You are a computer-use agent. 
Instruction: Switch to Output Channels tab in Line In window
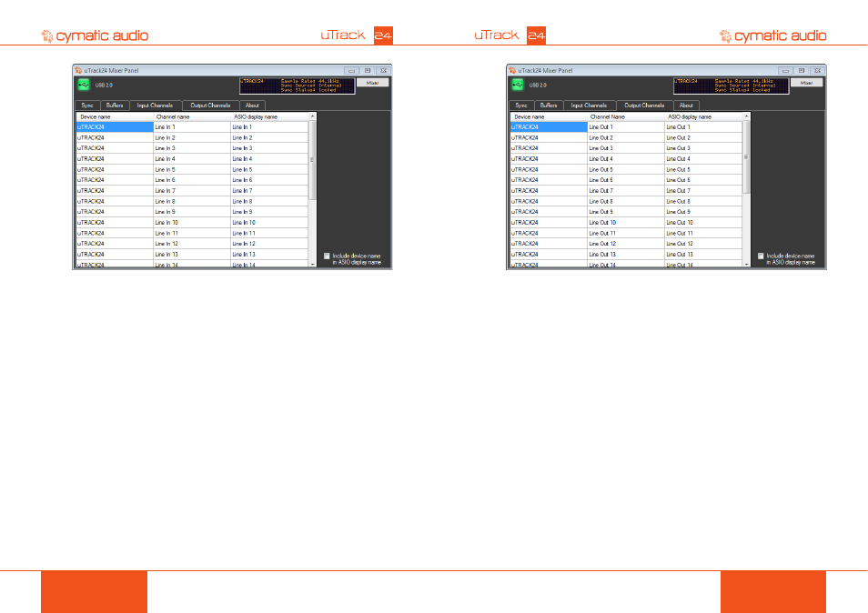click(x=210, y=106)
